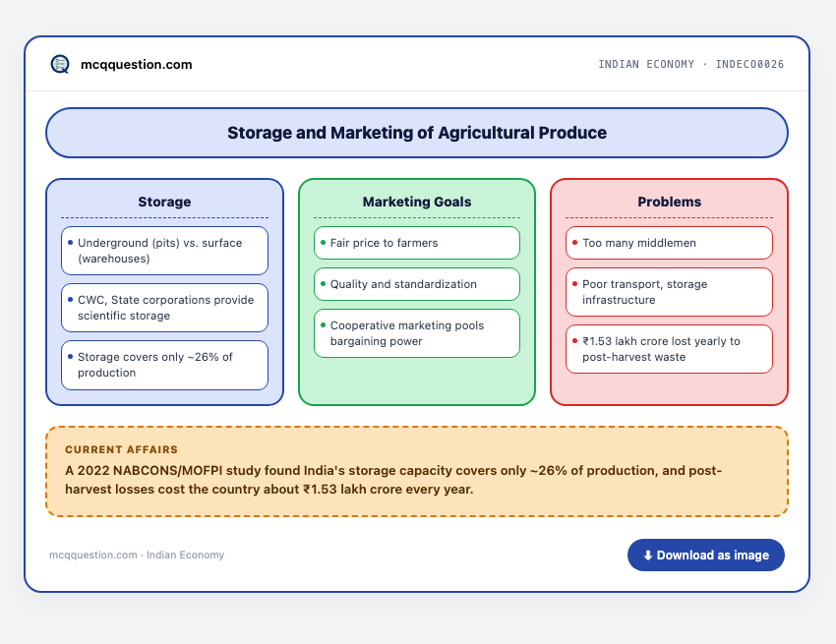
Task: Click the Marketing Goals column heading
Action: click(x=417, y=202)
